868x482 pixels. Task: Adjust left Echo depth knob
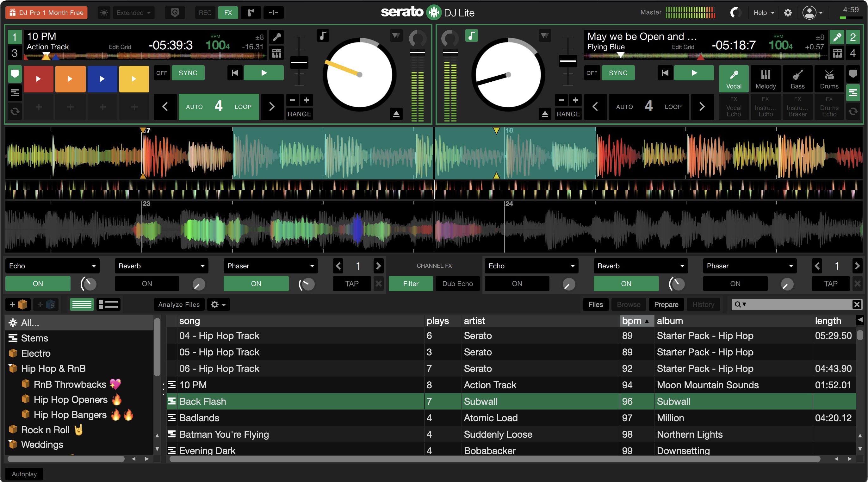click(89, 284)
